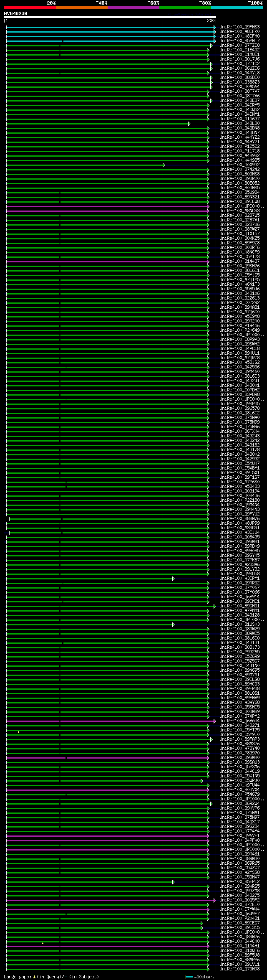The image size is (267, 980).
Task: Click the hit label UniRef100_O14437
Action: (239, 261)
